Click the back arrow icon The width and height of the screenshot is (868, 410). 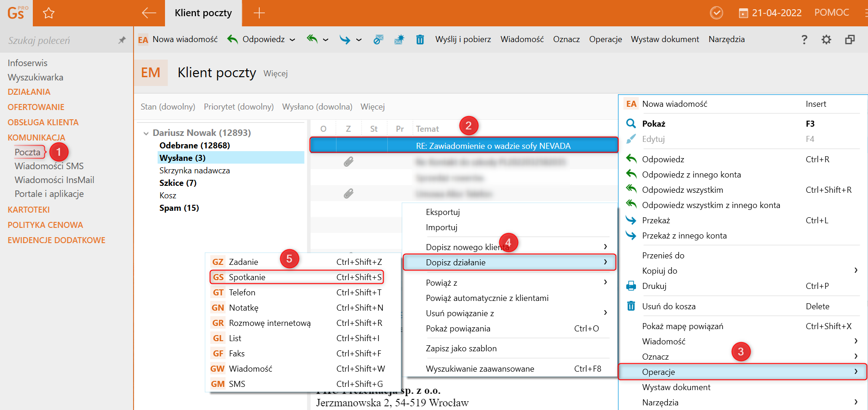(x=149, y=13)
